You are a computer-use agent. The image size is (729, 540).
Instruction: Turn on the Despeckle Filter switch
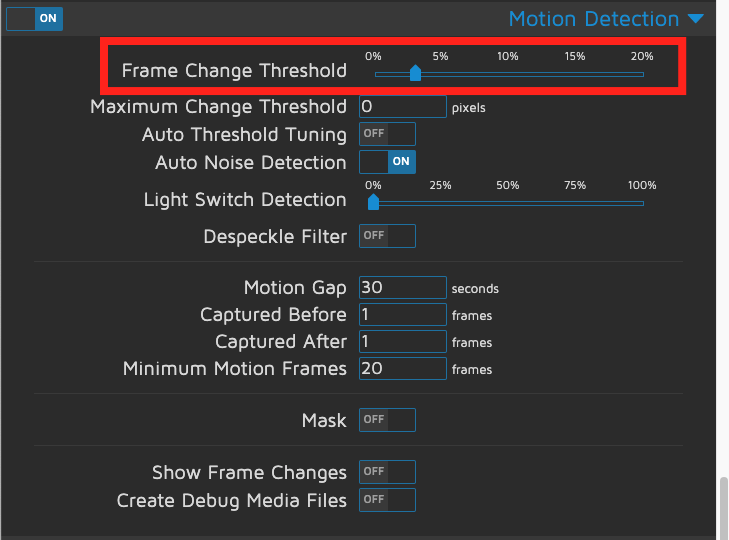point(387,236)
